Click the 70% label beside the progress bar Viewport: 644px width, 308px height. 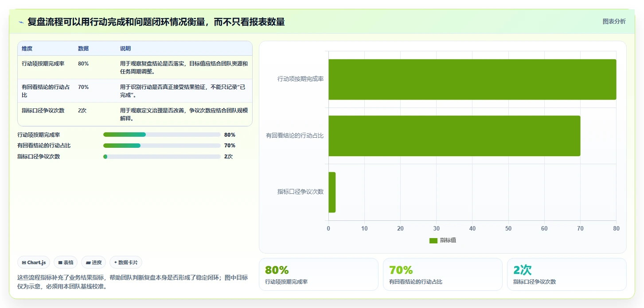pyautogui.click(x=230, y=146)
